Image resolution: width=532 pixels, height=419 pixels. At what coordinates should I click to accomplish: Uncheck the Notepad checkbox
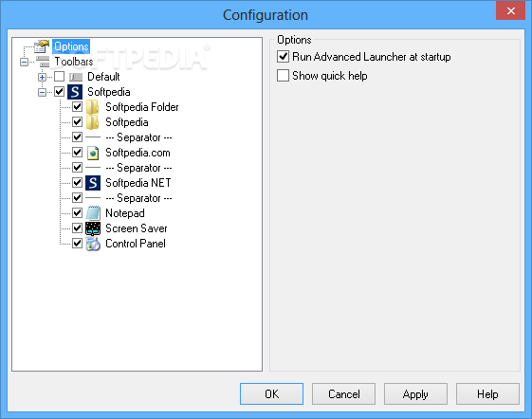[78, 212]
